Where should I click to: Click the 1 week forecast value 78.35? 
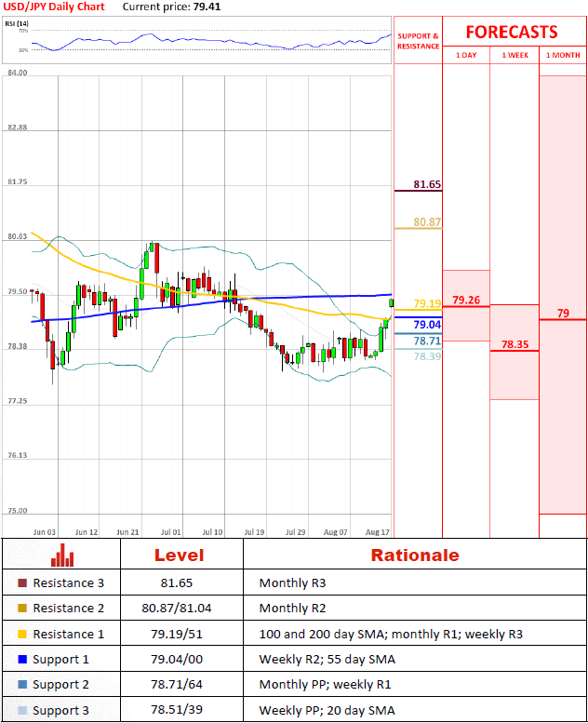pos(515,344)
